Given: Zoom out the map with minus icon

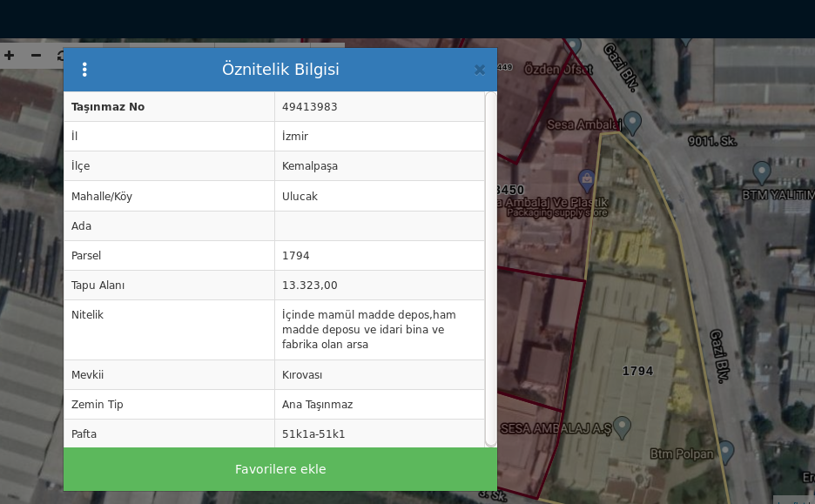Looking at the screenshot, I should click(x=36, y=55).
